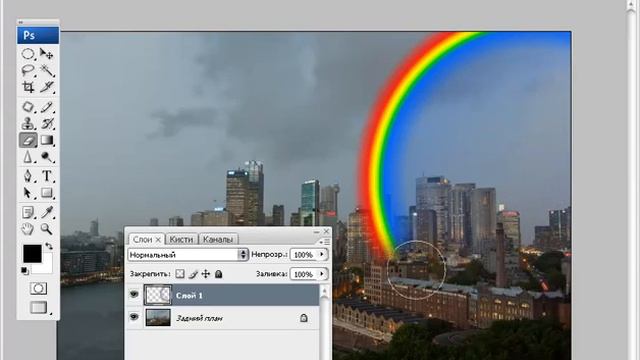
Task: Change the screen mode button
Action: pyautogui.click(x=39, y=307)
